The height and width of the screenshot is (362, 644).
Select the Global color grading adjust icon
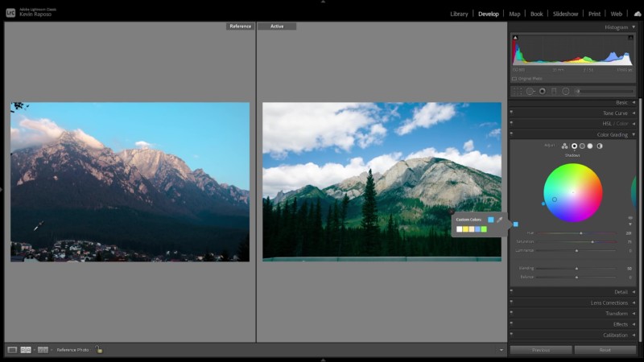(599, 146)
